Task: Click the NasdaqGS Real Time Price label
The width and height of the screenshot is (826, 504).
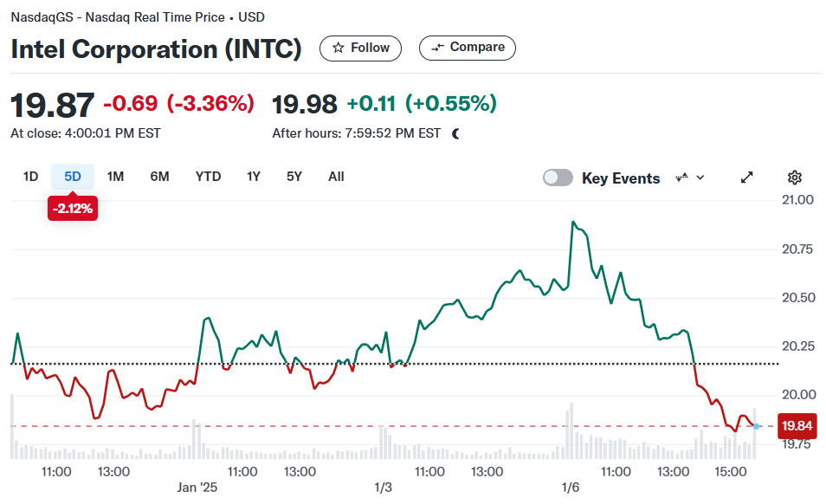Action: point(138,17)
